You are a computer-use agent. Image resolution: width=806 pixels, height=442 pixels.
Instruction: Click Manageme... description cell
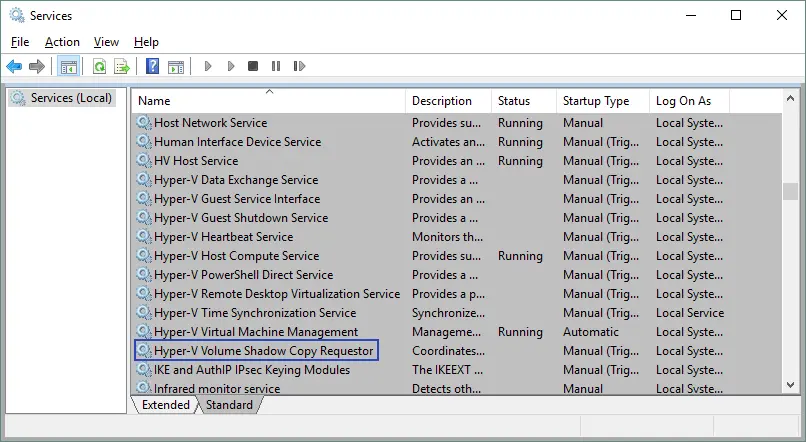point(446,332)
